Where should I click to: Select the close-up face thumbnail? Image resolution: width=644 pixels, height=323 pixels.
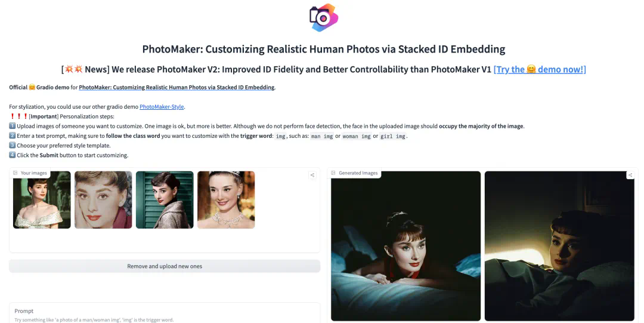click(x=103, y=200)
